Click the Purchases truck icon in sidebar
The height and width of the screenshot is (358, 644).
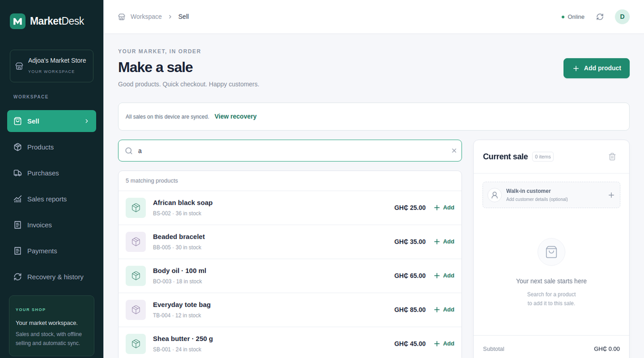pos(18,173)
